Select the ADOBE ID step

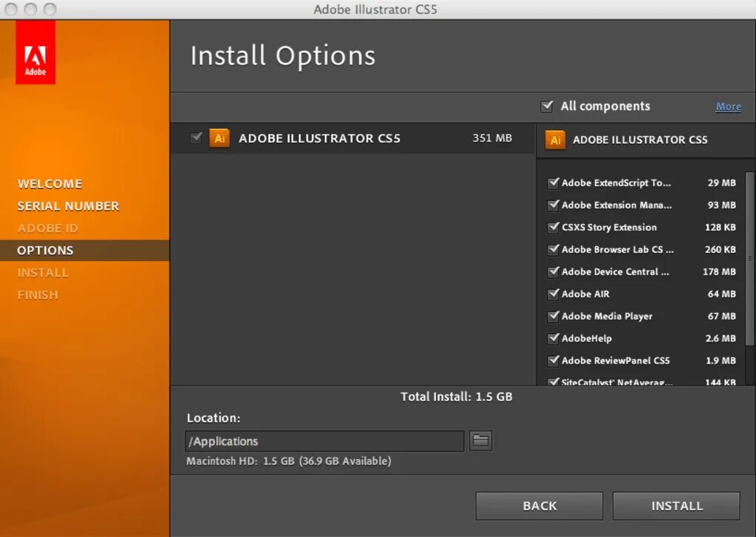pos(47,228)
